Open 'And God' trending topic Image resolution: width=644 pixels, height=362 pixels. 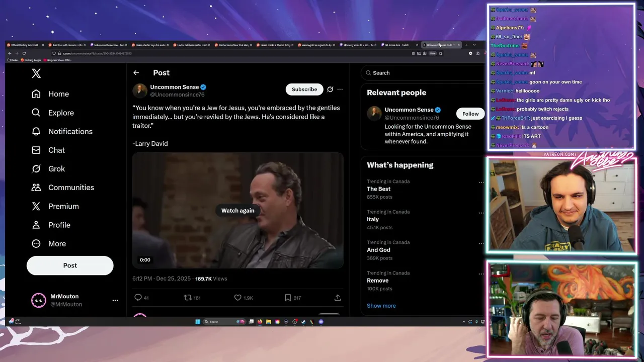(378, 250)
